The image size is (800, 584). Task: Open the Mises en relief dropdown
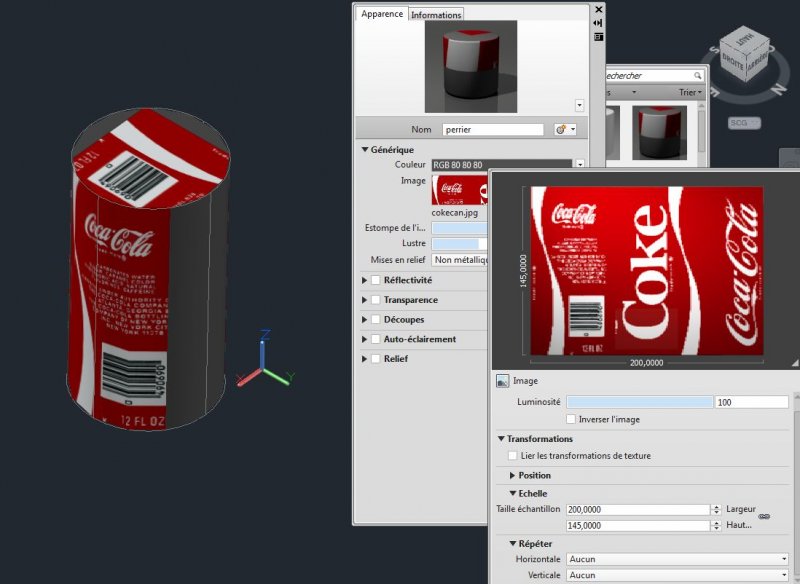pos(460,260)
